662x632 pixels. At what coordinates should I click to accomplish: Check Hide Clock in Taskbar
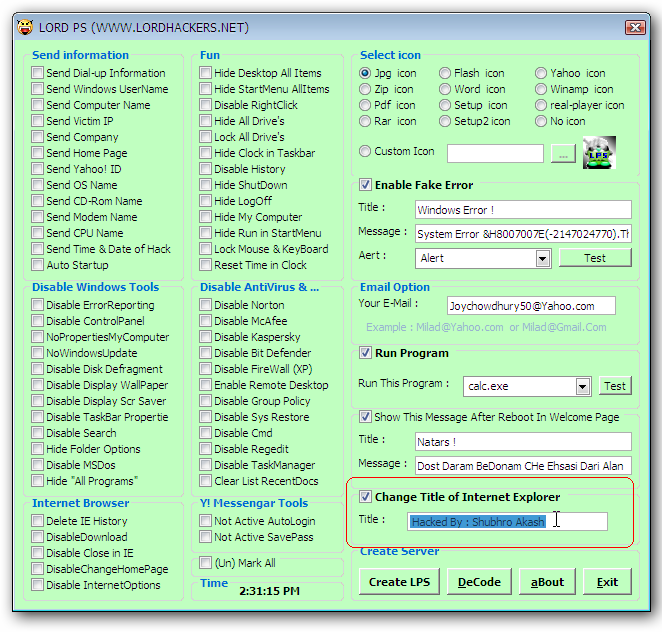205,153
